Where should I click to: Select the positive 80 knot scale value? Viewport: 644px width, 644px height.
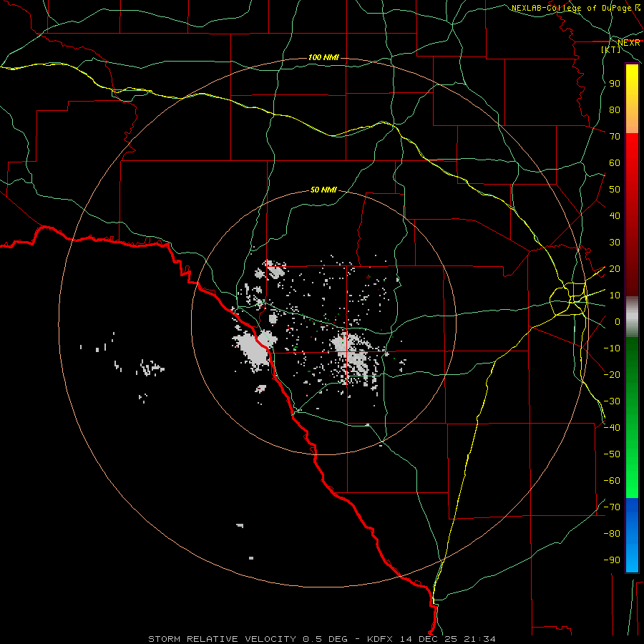tap(615, 110)
